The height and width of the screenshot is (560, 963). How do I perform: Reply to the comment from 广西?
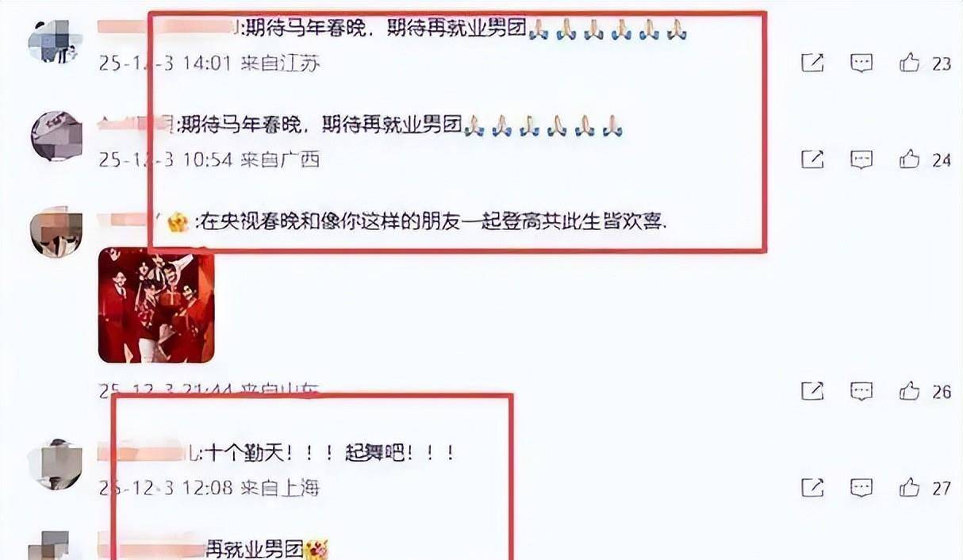[x=861, y=159]
